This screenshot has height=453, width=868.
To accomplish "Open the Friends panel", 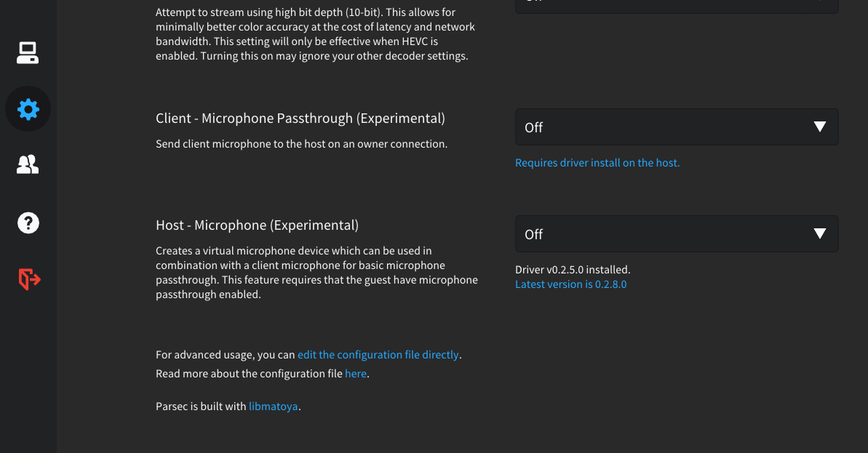I will (x=28, y=164).
